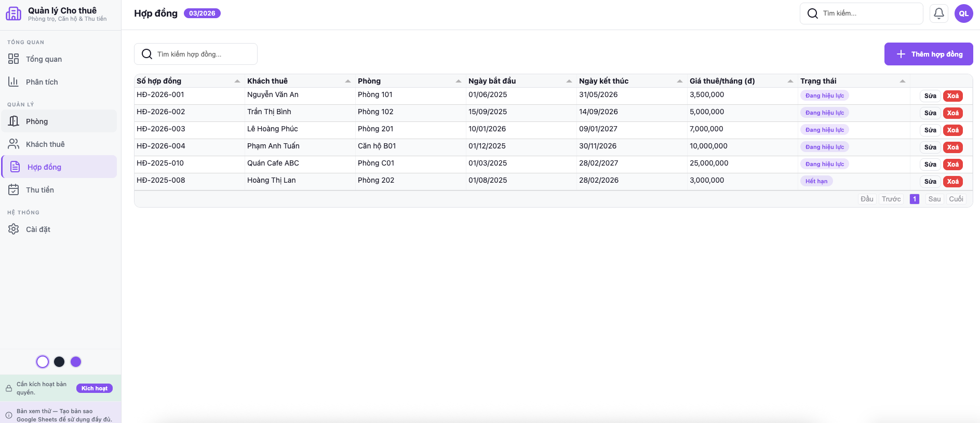
Task: Click Thêm hợp đồng button
Action: tap(929, 54)
